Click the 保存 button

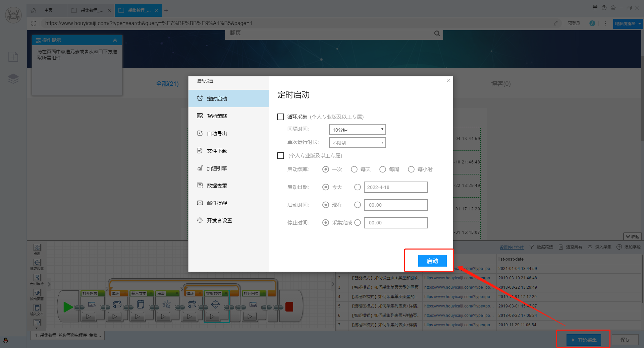625,340
